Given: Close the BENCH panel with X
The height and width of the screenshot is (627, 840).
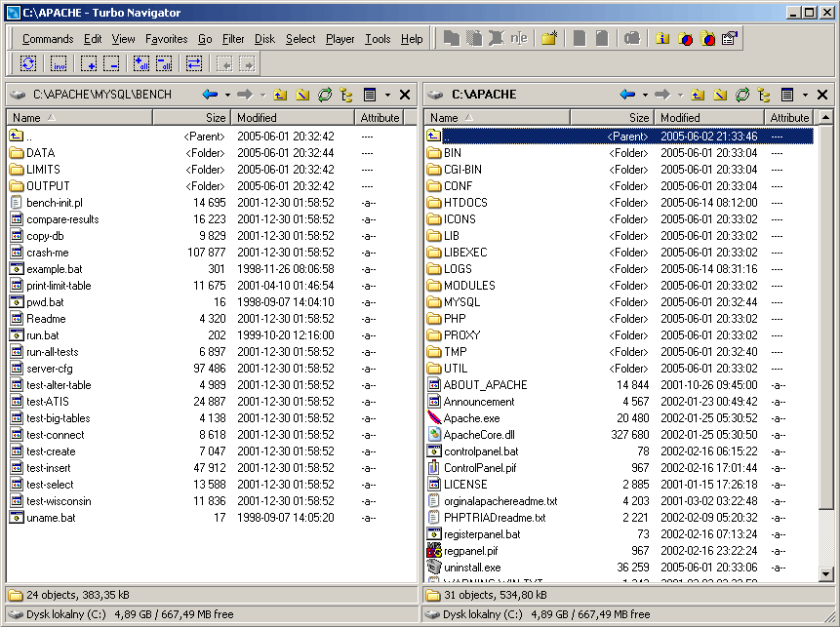Looking at the screenshot, I should click(405, 95).
